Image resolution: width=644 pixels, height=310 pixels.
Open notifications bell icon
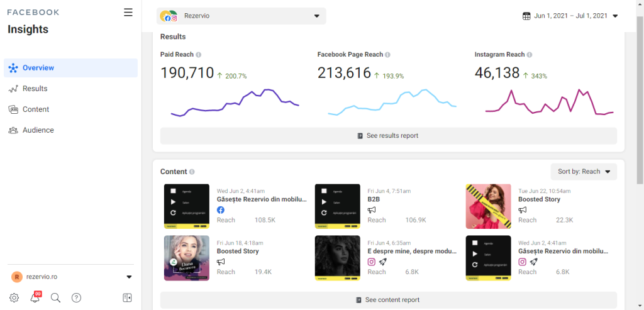[x=35, y=298]
